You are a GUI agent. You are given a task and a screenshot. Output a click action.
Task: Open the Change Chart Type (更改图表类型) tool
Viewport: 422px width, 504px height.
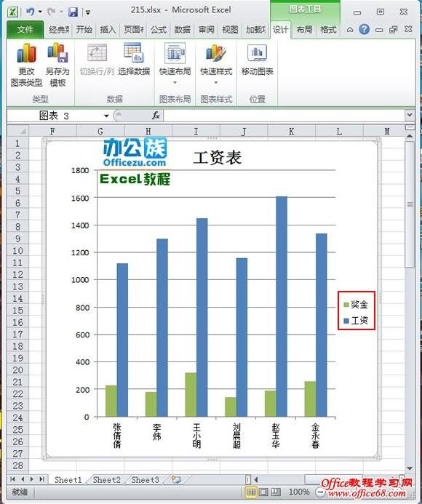click(26, 65)
